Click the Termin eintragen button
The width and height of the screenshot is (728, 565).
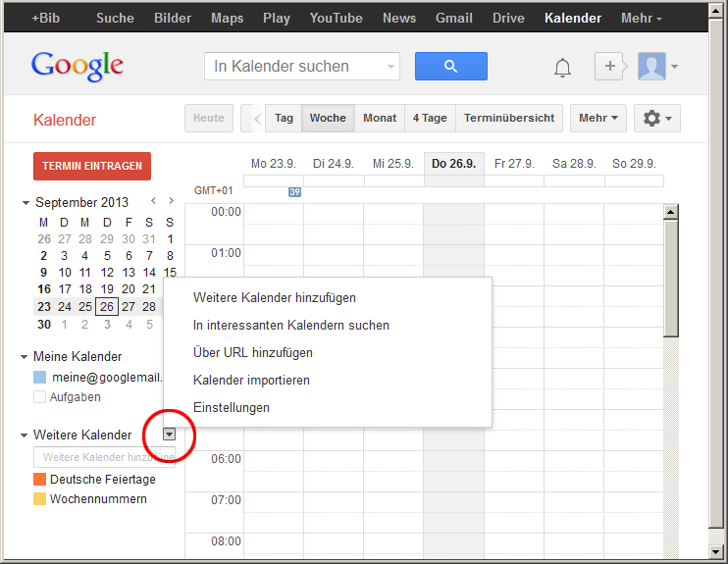tap(92, 166)
